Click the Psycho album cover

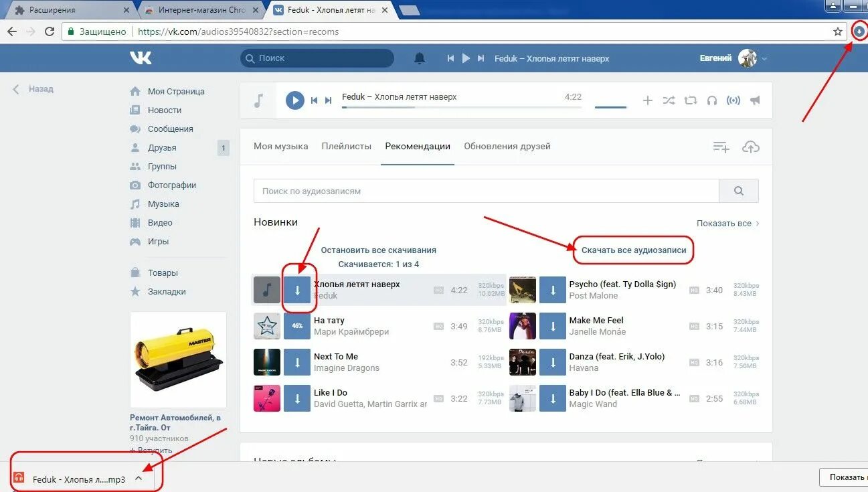523,290
